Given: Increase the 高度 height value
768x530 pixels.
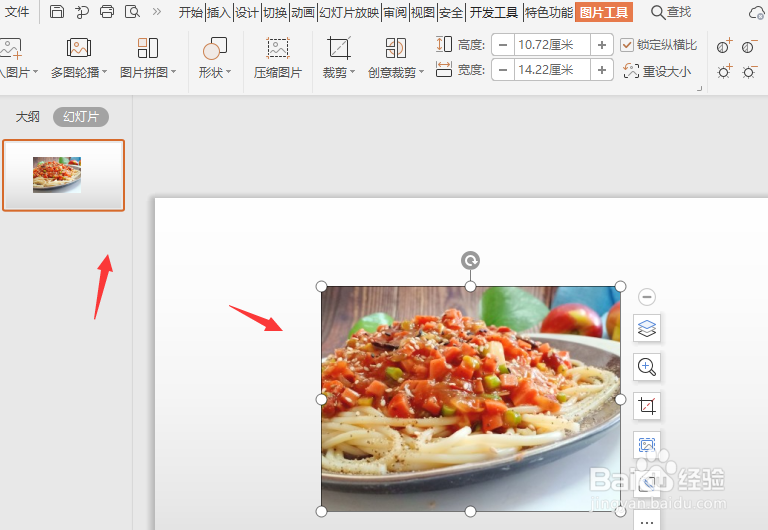Looking at the screenshot, I should tap(601, 45).
